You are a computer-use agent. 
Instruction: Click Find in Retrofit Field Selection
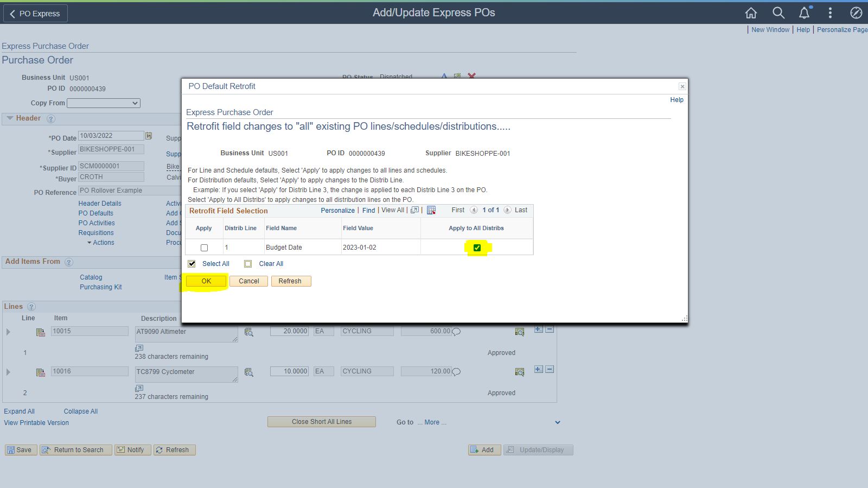(x=369, y=211)
